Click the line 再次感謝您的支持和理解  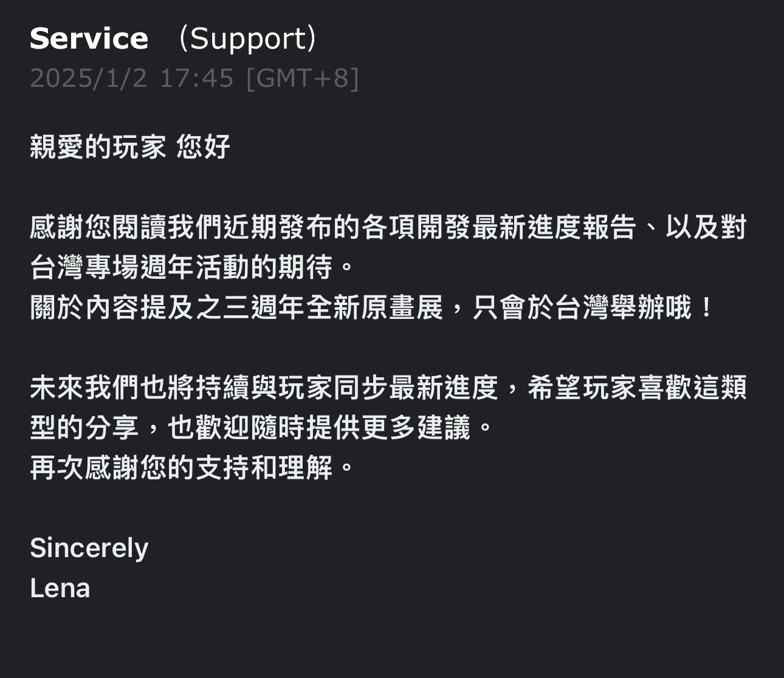pos(193,467)
